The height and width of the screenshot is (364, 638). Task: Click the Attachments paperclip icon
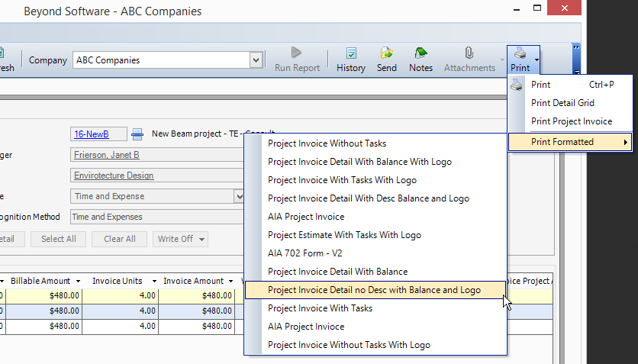tap(469, 53)
